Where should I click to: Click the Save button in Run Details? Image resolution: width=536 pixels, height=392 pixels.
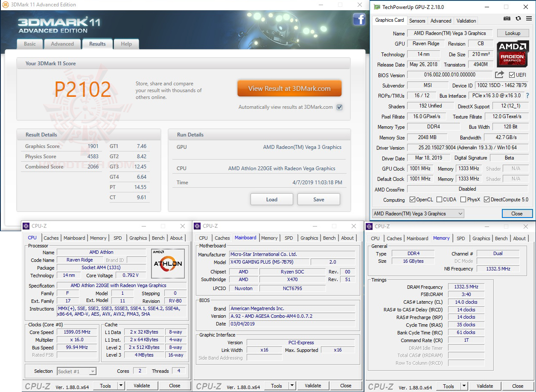319,199
